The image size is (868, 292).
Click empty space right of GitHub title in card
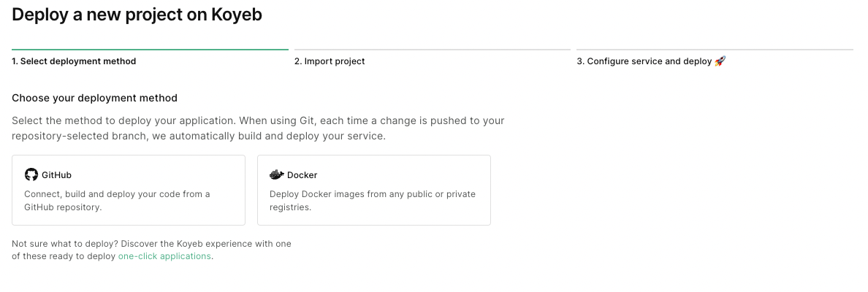tap(161, 175)
